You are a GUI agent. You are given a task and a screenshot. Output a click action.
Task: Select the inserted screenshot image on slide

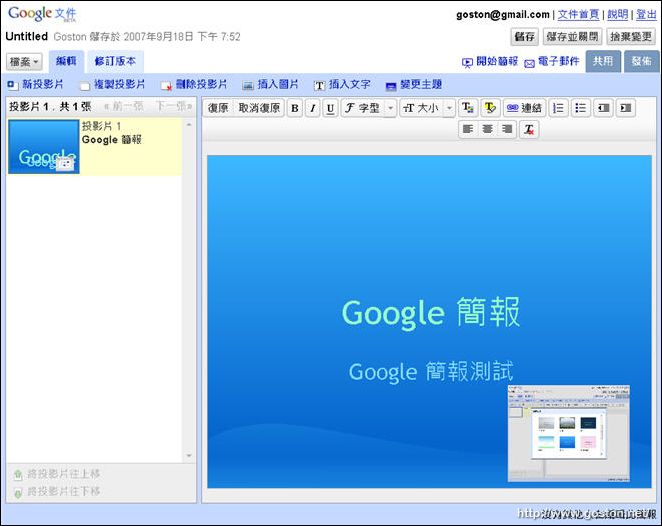coord(569,434)
